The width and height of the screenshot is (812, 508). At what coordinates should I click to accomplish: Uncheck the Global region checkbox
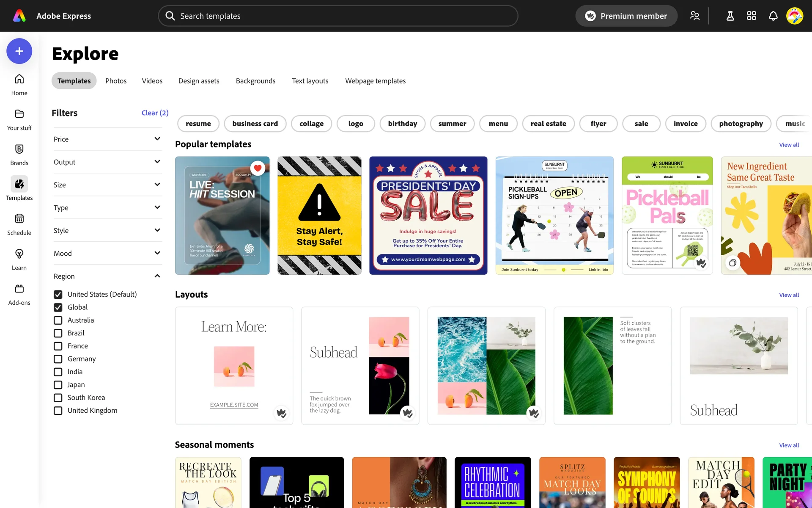pos(58,307)
